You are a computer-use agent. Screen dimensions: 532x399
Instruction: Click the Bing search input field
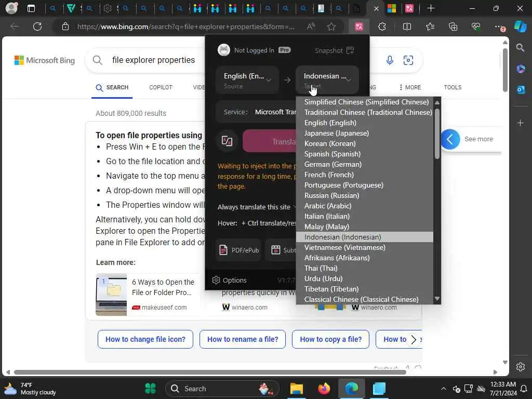(153, 60)
